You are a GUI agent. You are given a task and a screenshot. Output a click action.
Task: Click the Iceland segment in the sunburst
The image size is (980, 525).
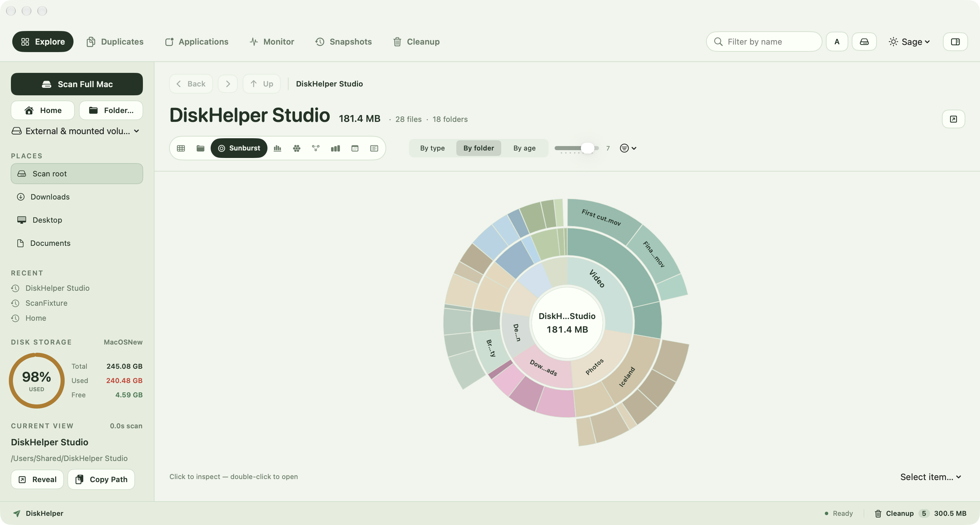click(632, 371)
